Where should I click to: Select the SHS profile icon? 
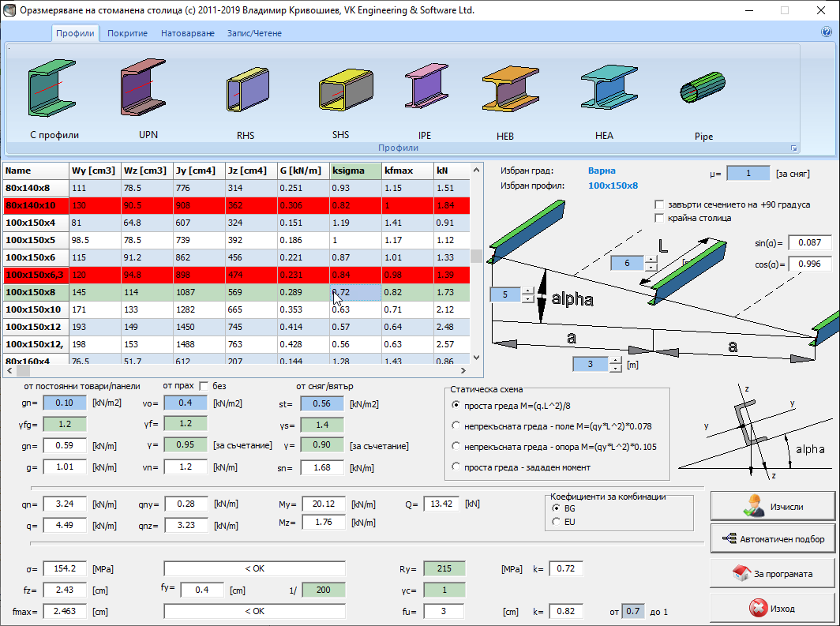(x=339, y=93)
